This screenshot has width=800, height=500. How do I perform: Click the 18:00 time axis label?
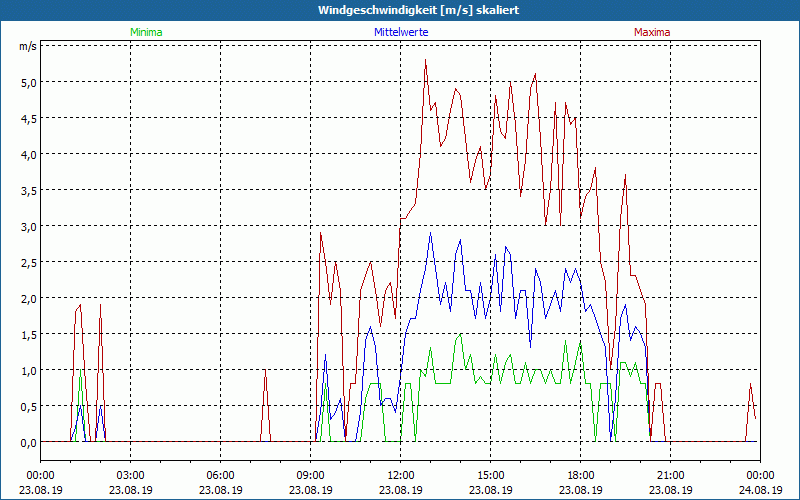[x=581, y=476]
